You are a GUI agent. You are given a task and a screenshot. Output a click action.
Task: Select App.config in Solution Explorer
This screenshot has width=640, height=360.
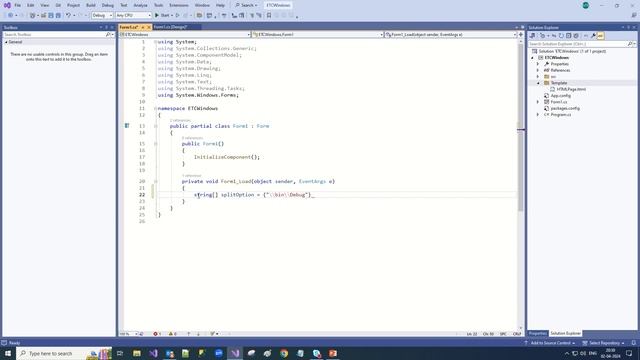click(x=560, y=96)
